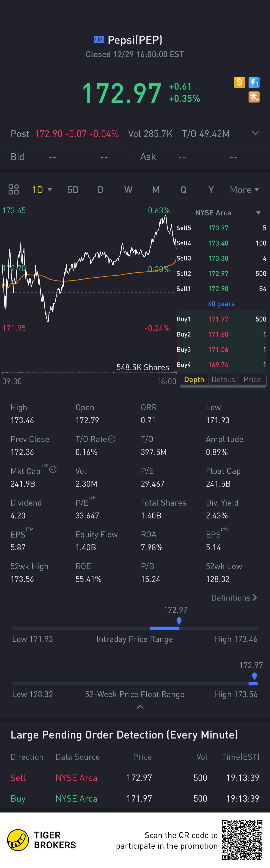Collapse the stock details section chevron
The image size is (270, 868).
click(x=140, y=707)
